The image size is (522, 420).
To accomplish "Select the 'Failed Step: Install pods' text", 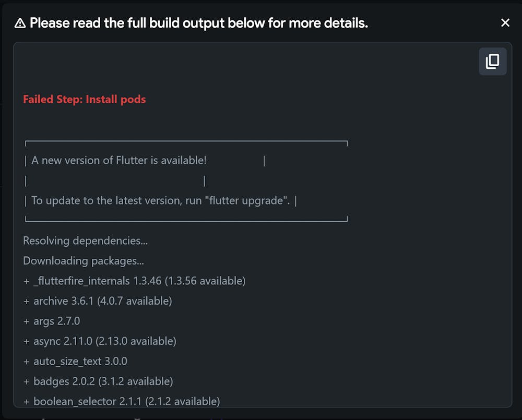I will (85, 99).
